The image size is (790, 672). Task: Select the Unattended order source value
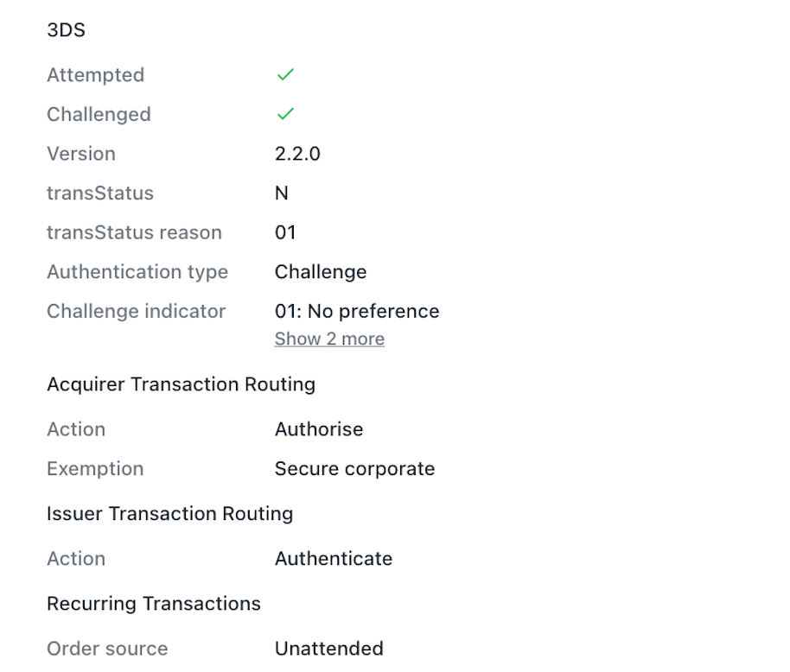point(328,649)
